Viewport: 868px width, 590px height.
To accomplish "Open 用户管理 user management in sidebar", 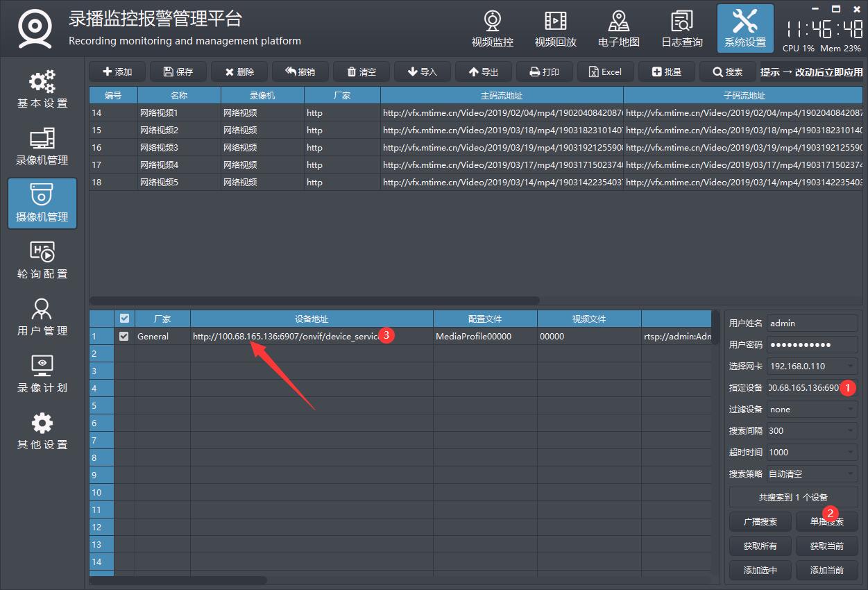I will [42, 317].
